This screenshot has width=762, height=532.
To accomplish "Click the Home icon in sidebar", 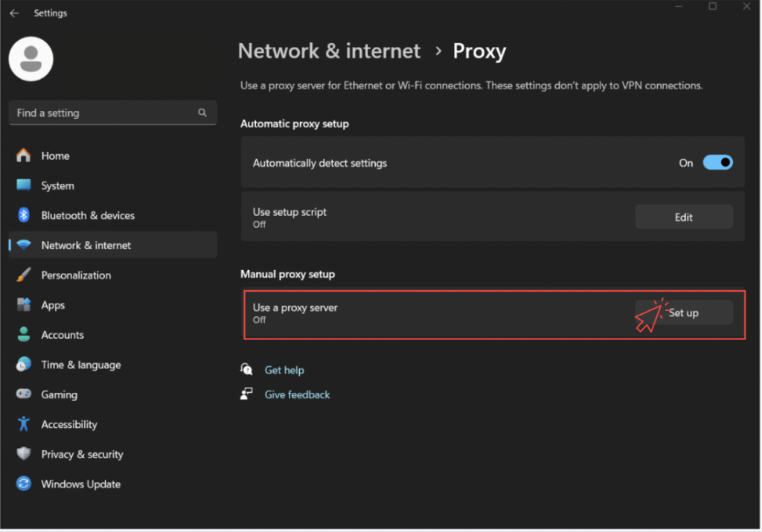I will [24, 156].
